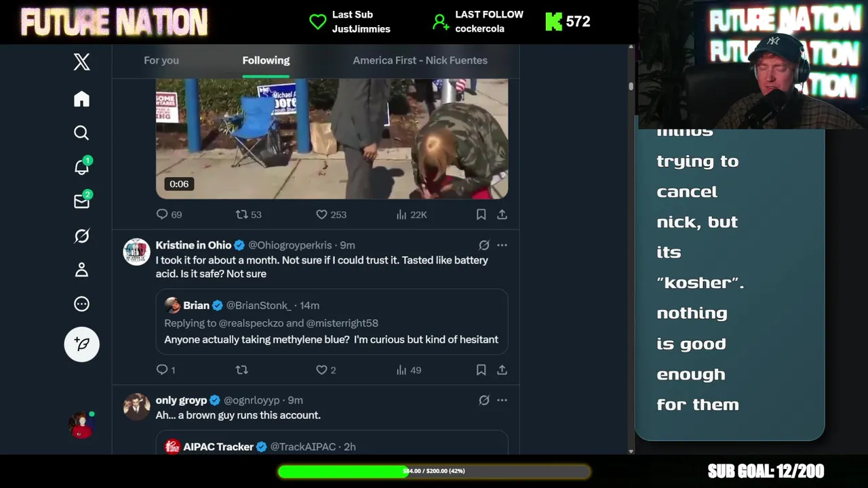Click Grok icon on Kristine's post
This screenshot has width=868, height=488.
[484, 245]
